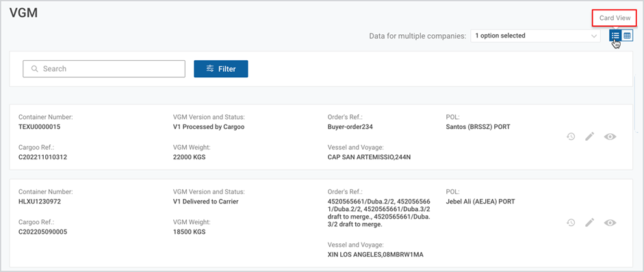Screen dimensions: 644x272
Task: Select container number HLXU1230972
Action: coord(40,202)
